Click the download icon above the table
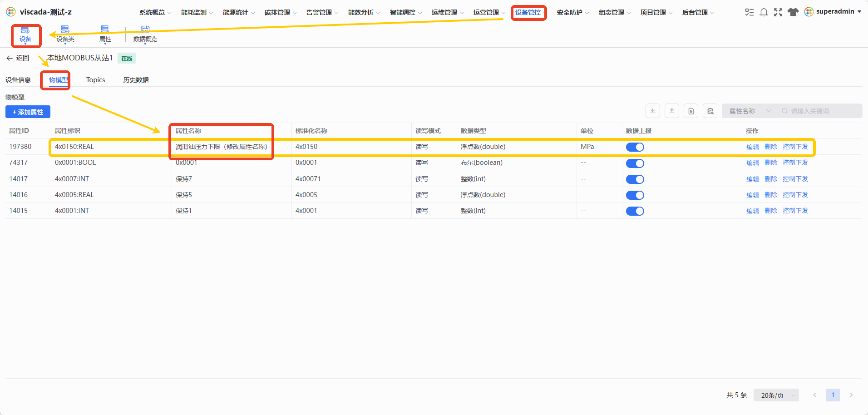Screen dimensions: 868x415 (653, 111)
